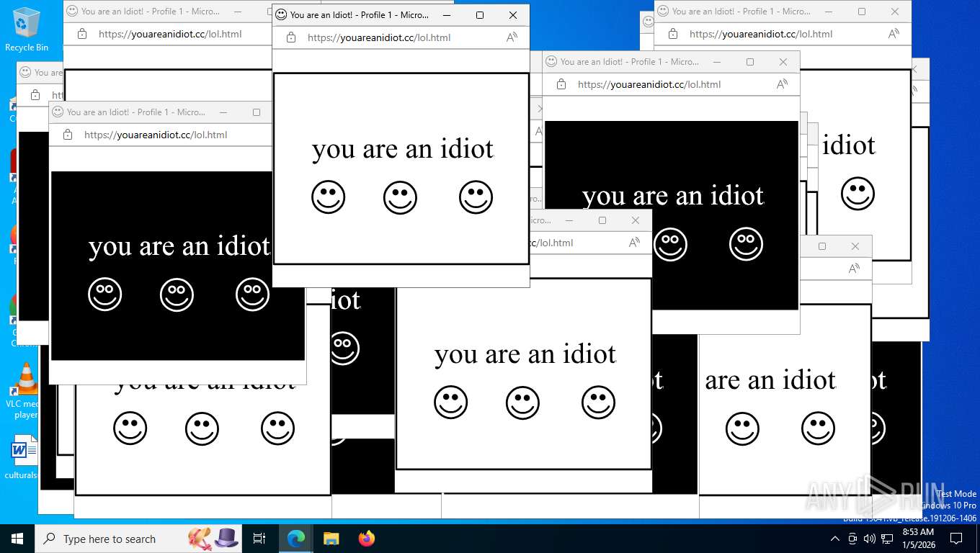The height and width of the screenshot is (553, 980).
Task: Click lock icon in the top-right corner window
Action: pyautogui.click(x=673, y=34)
